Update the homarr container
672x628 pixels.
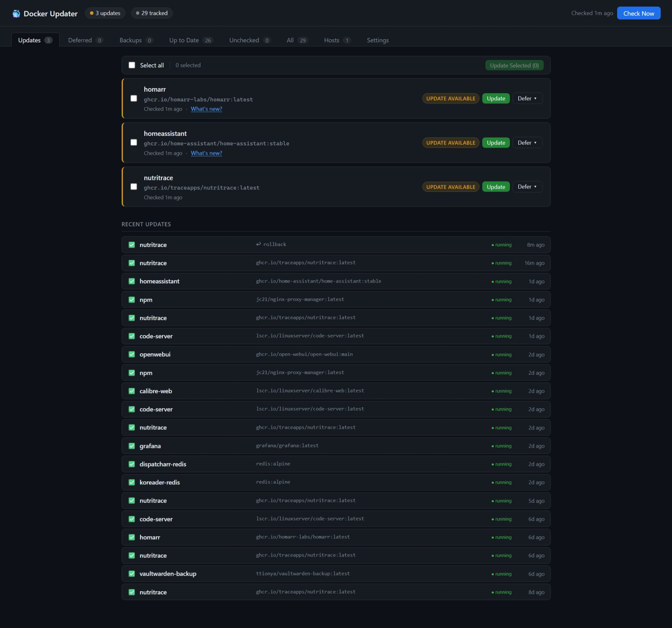click(x=496, y=98)
